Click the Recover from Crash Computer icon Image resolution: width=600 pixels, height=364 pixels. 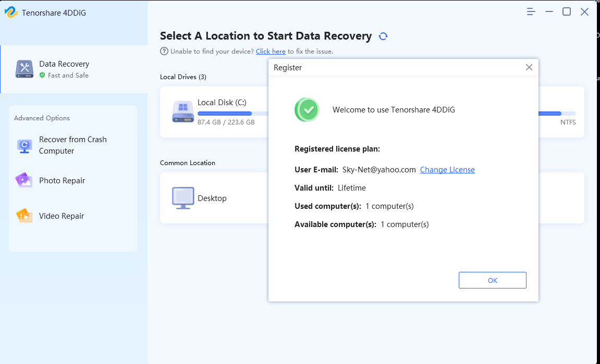click(25, 145)
